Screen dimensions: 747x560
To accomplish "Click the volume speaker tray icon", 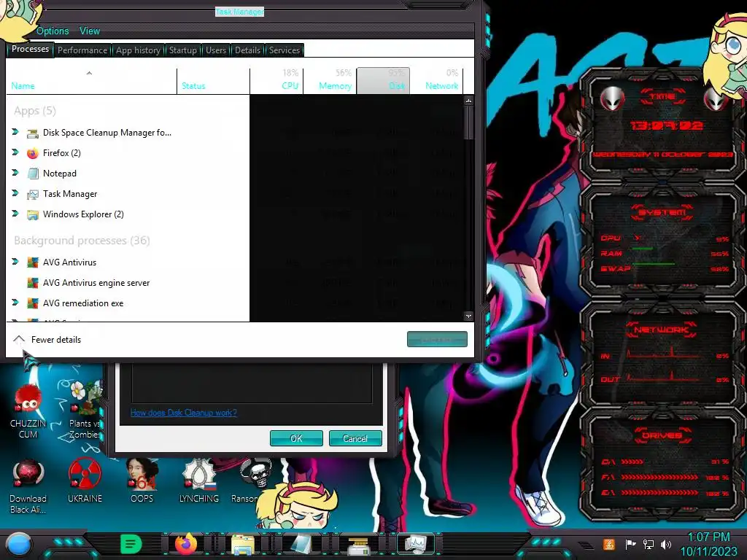I will click(x=666, y=544).
